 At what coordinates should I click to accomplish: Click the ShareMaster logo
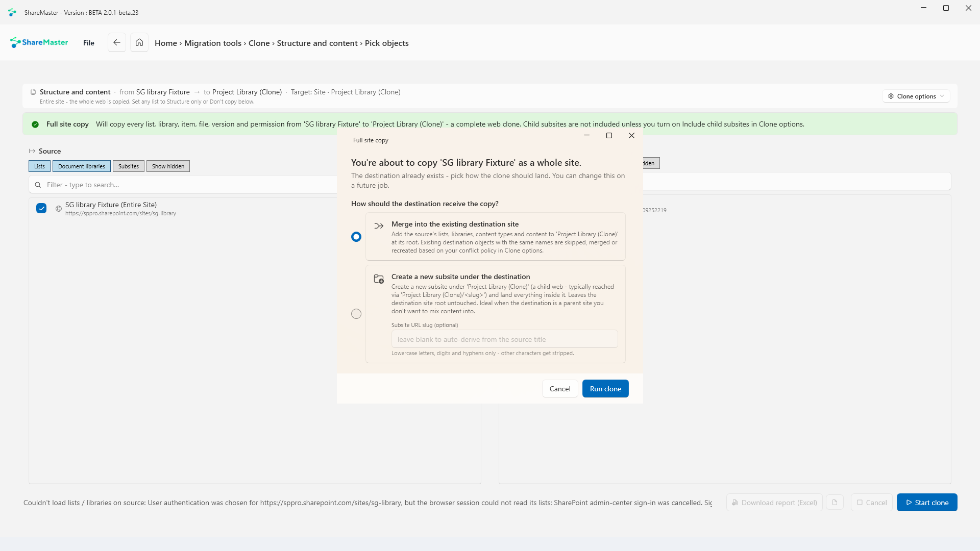click(x=39, y=42)
